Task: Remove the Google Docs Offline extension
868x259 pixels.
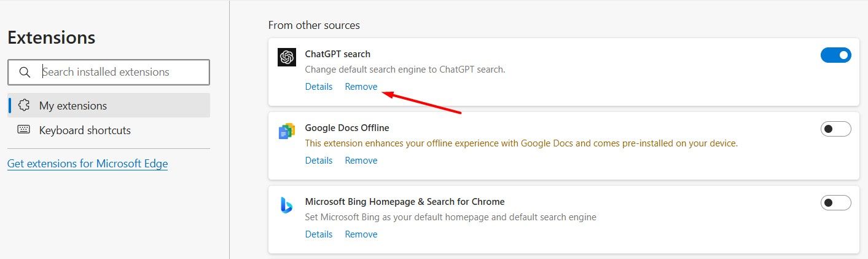Action: (361, 161)
